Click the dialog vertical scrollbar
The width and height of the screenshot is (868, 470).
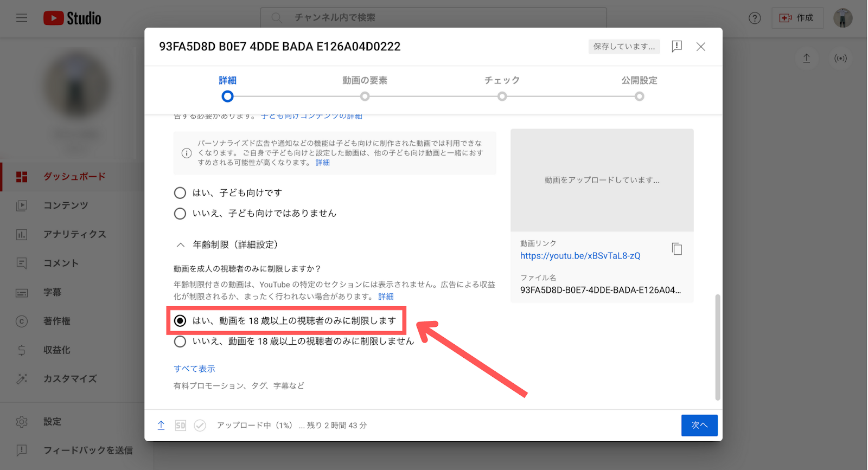(x=718, y=347)
